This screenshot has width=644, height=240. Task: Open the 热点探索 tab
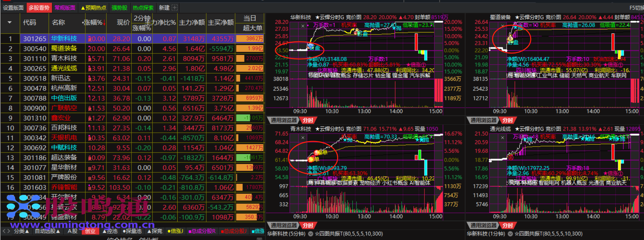click(143, 8)
